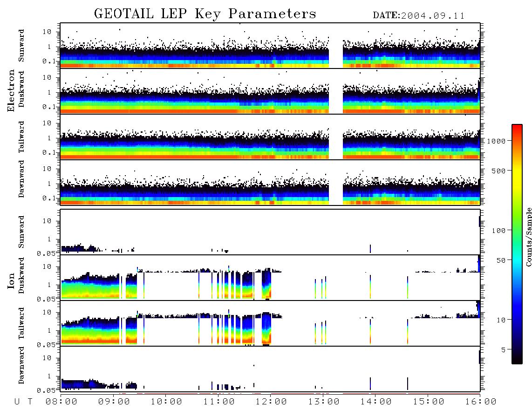Click the Ion Duskward spectrogram panel
The image size is (532, 410).
(270, 278)
